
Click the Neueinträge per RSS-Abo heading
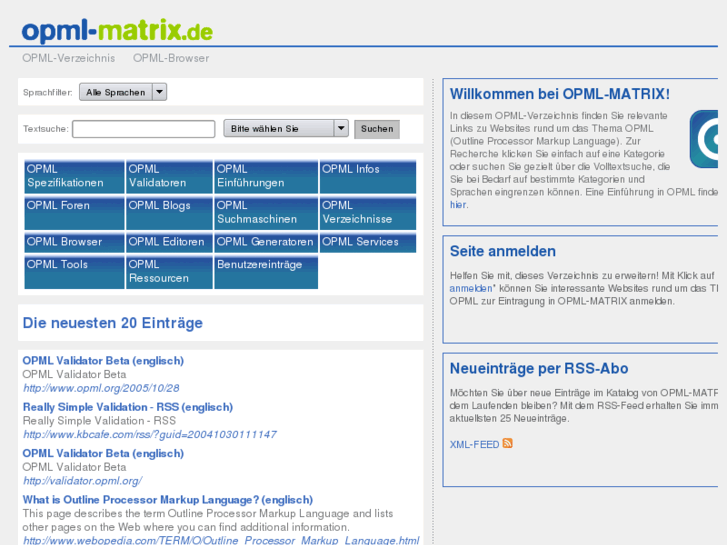[x=539, y=368]
